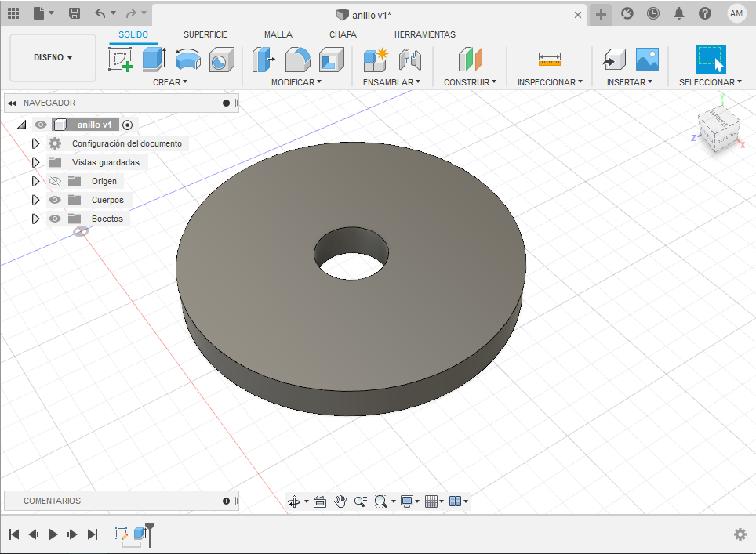
Task: Expand the Bocetos folder node
Action: [x=35, y=219]
